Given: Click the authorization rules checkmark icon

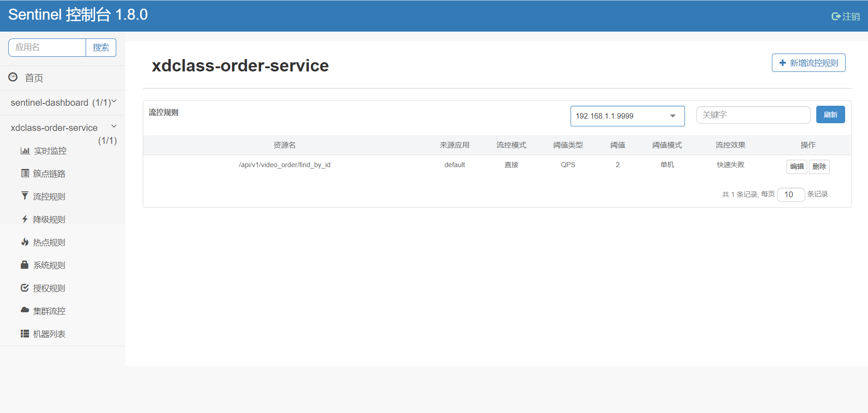Looking at the screenshot, I should click(x=25, y=288).
